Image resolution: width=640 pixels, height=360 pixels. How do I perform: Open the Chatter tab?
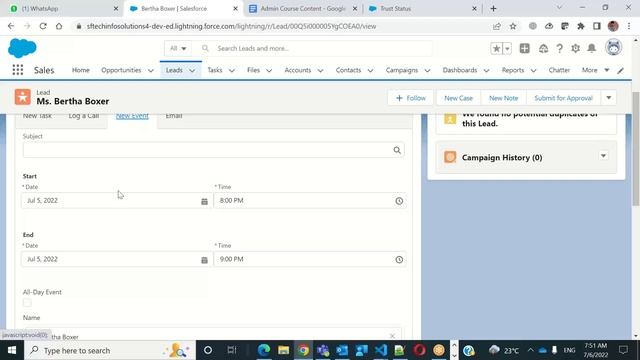tap(559, 70)
